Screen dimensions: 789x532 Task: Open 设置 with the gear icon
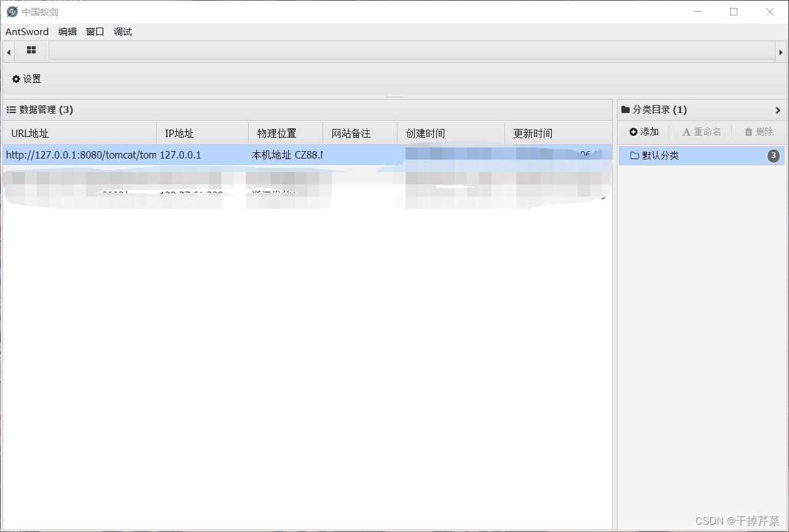coord(26,79)
